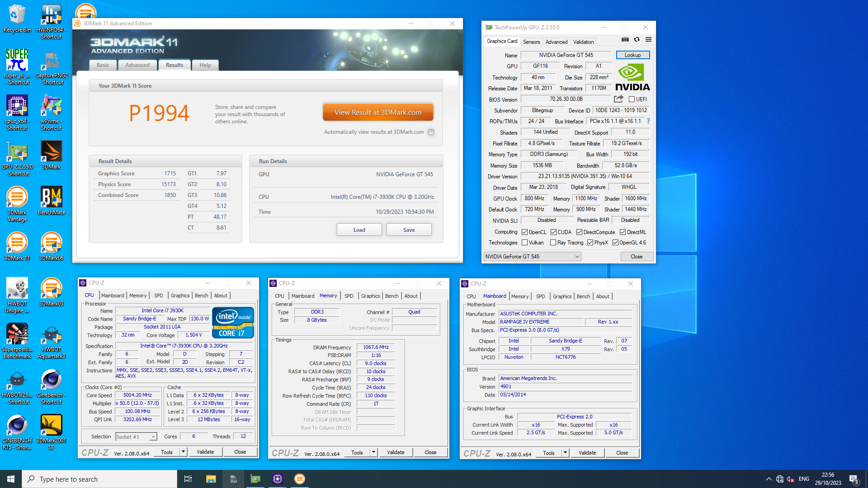868x488 pixels.
Task: Click the Save button in Run Details
Action: pos(409,230)
